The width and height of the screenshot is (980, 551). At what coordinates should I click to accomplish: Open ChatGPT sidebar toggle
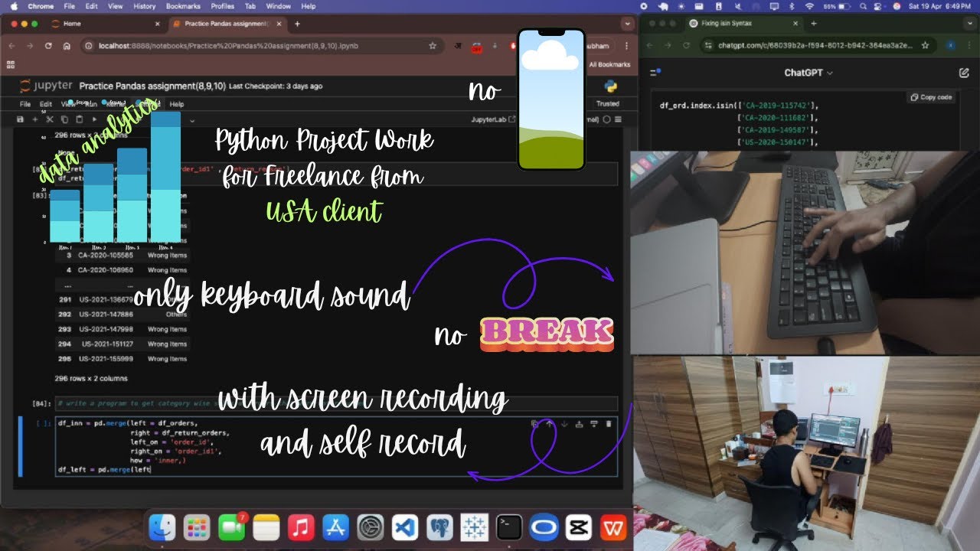coord(655,73)
